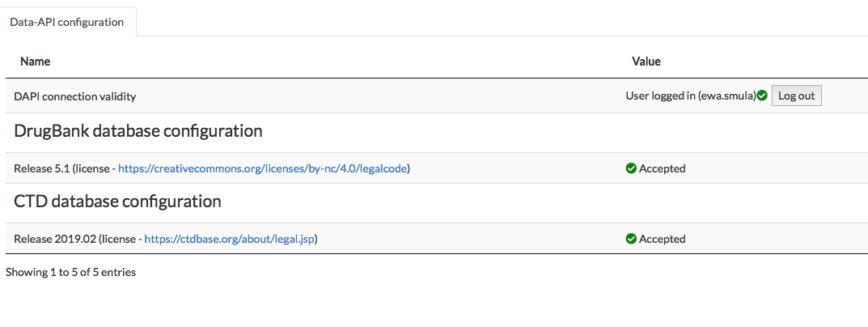The width and height of the screenshot is (868, 327).
Task: Click the DrugBank database configuration heading
Action: click(138, 131)
